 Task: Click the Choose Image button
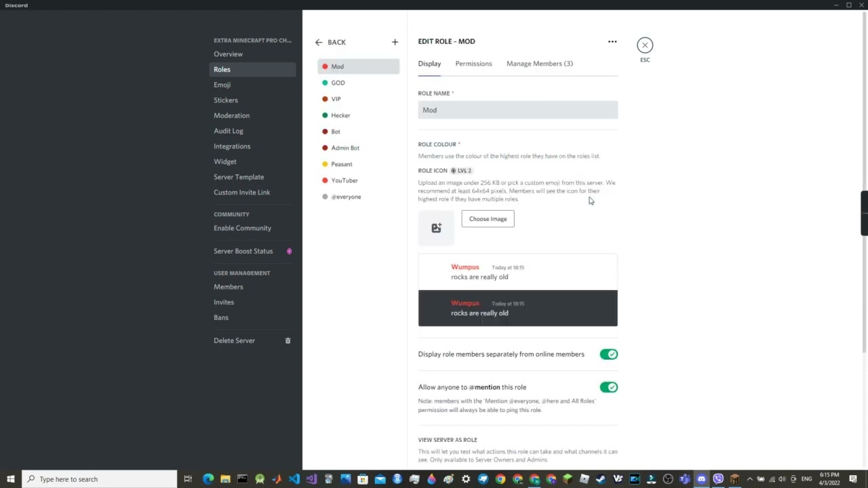coord(488,219)
